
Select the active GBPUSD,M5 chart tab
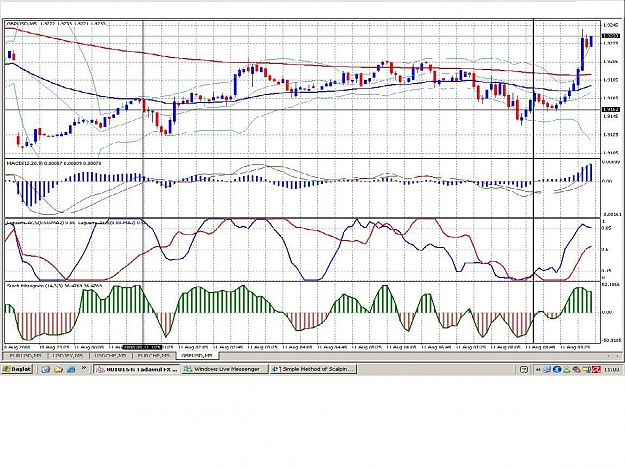pos(197,355)
